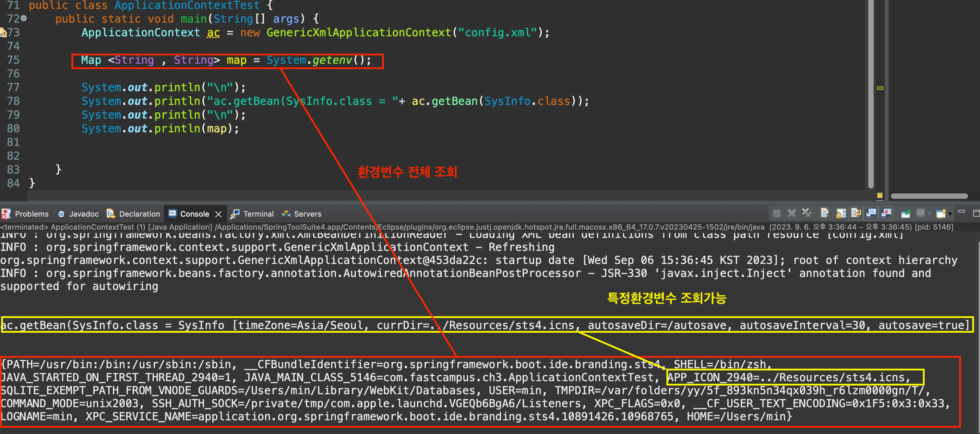Remove launch X icon in console toolbar
Image resolution: width=980 pixels, height=434 pixels.
point(791,213)
